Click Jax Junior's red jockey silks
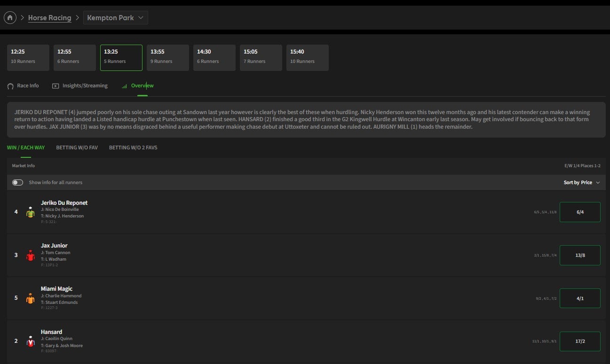Viewport: 610px width, 364px height. (31, 256)
